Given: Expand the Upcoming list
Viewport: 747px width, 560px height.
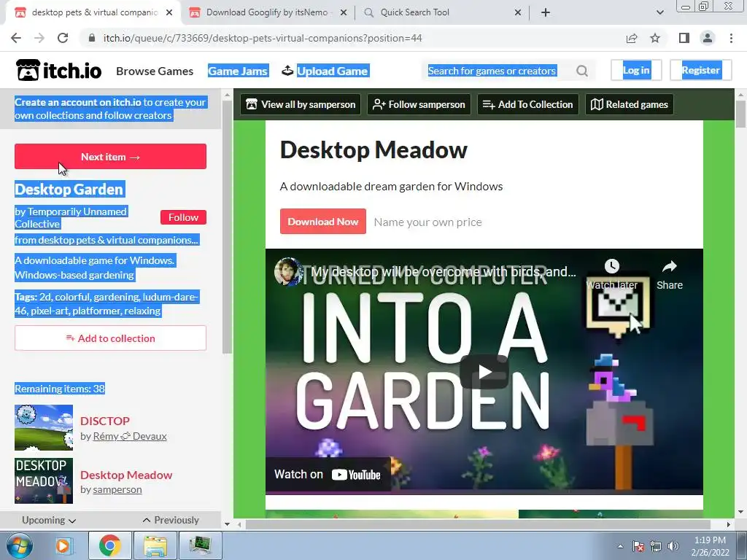Looking at the screenshot, I should tap(49, 520).
